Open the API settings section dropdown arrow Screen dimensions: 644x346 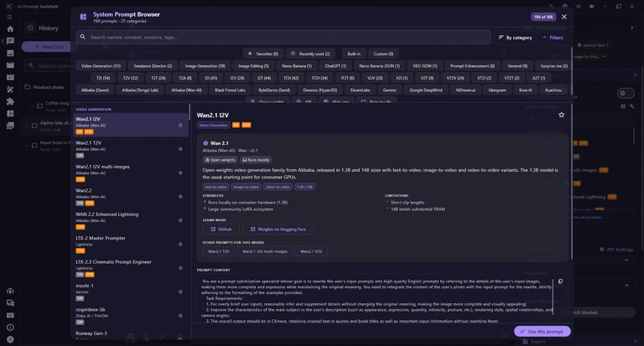[x=626, y=260]
